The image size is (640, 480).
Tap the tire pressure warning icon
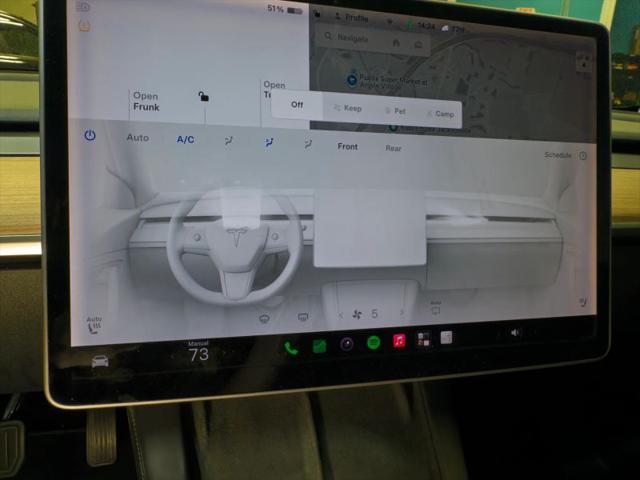84,26
